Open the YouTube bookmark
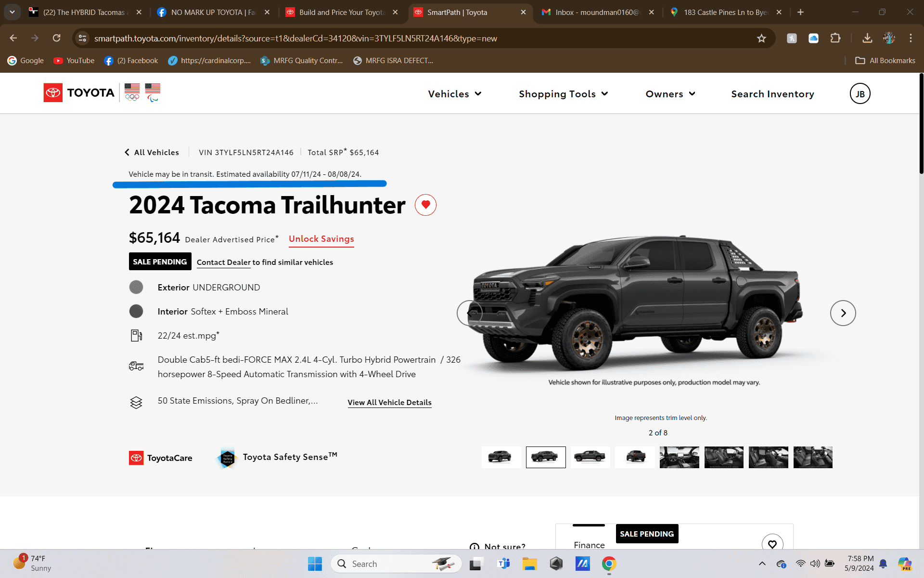 click(74, 61)
